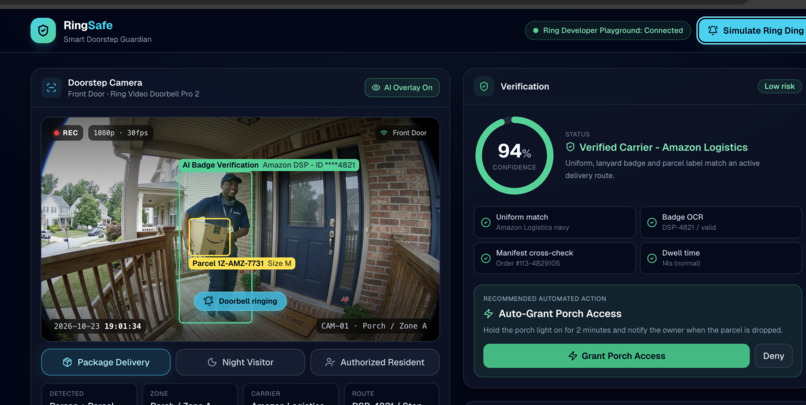
Task: Click the red REC indicator on camera
Action: click(66, 133)
